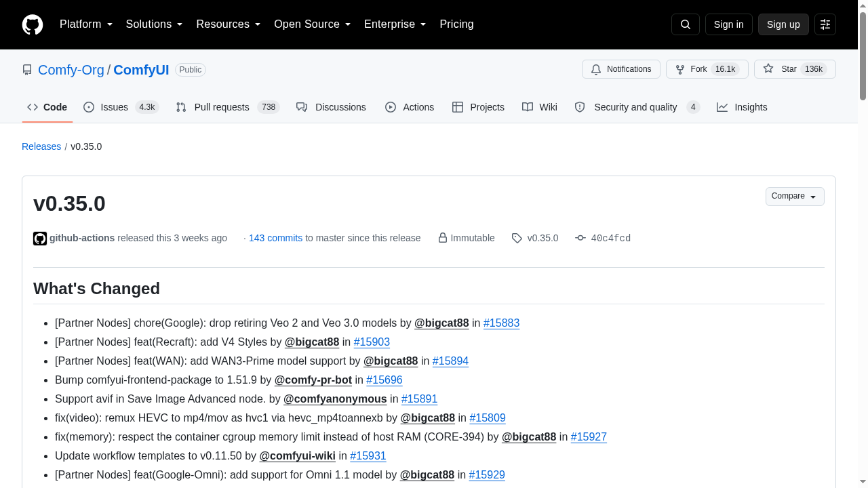Click the Fork icon
The image size is (868, 488).
coord(680,69)
